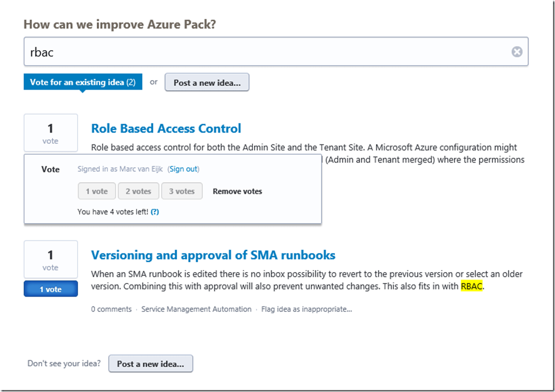Flag the SMA runbooks idea as inappropriate
The width and height of the screenshot is (555, 392).
(306, 309)
